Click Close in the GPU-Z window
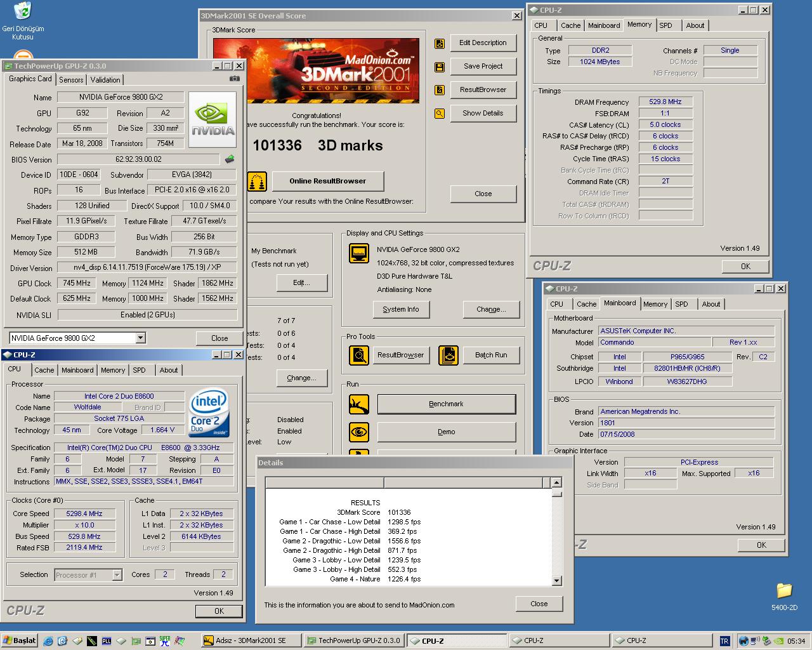The width and height of the screenshot is (812, 650). click(x=219, y=338)
